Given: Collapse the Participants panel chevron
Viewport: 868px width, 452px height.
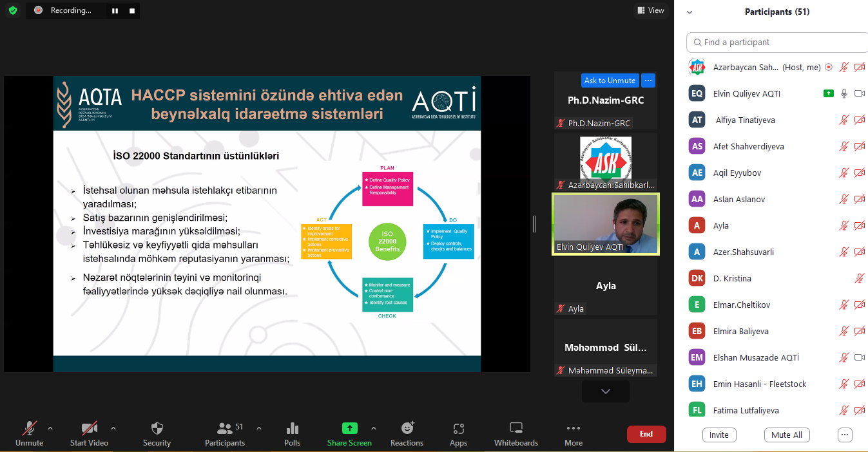Looking at the screenshot, I should click(x=690, y=12).
